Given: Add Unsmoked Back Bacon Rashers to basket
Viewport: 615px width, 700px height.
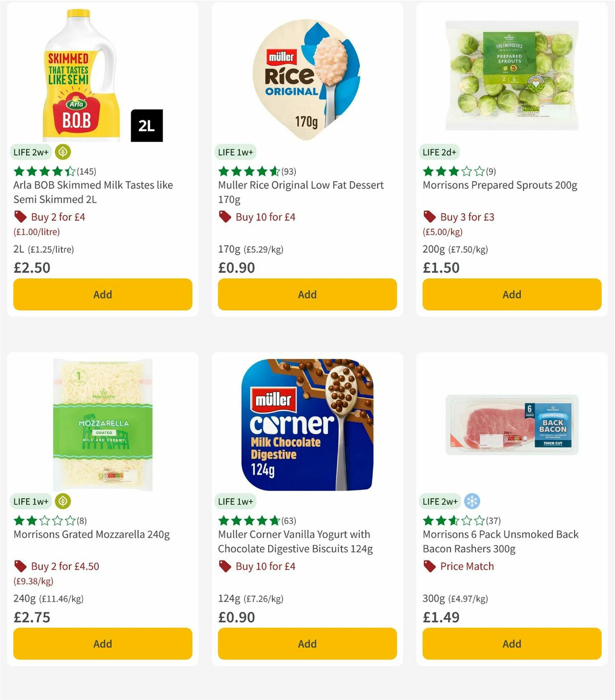Looking at the screenshot, I should [511, 644].
